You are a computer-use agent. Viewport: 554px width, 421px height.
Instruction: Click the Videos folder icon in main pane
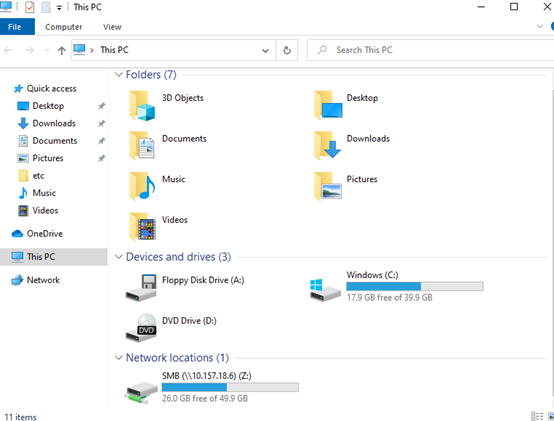click(142, 227)
